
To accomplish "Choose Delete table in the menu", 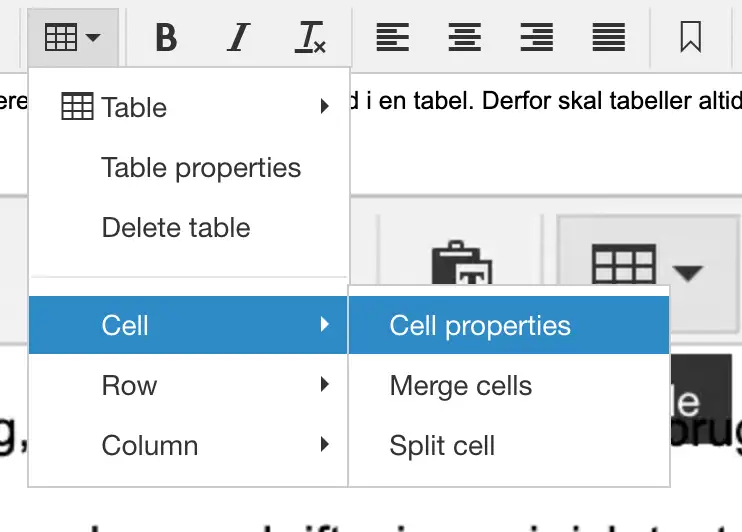I will [x=176, y=227].
